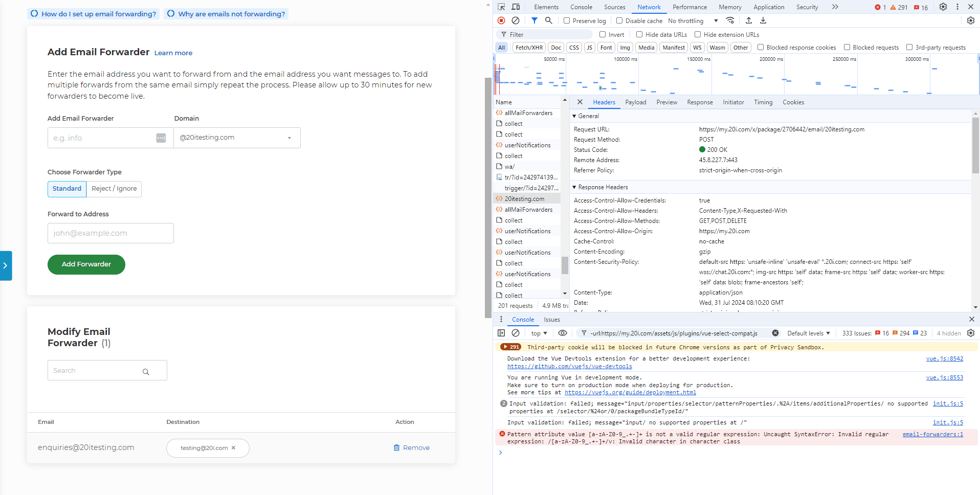Viewport: 980px width, 495px height.
Task: Toggle Hide extension URLs checkbox
Action: (x=698, y=34)
